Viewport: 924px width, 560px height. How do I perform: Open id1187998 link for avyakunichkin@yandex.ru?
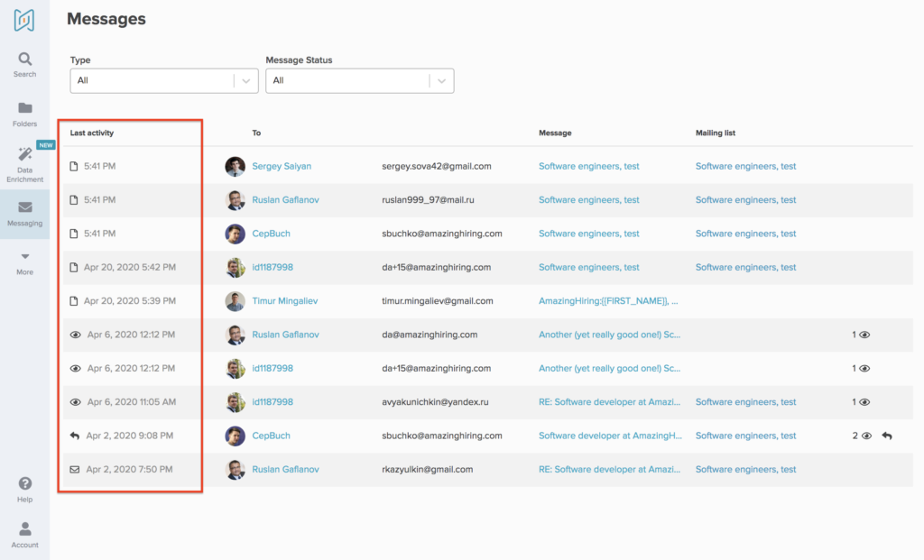click(x=273, y=401)
